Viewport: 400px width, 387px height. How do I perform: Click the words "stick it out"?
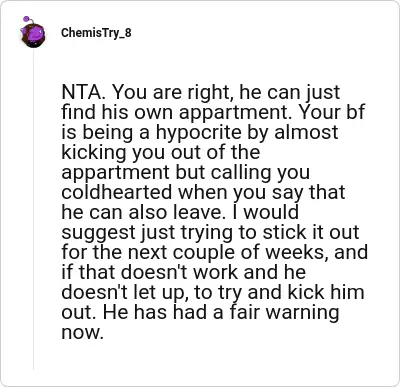tap(311, 232)
